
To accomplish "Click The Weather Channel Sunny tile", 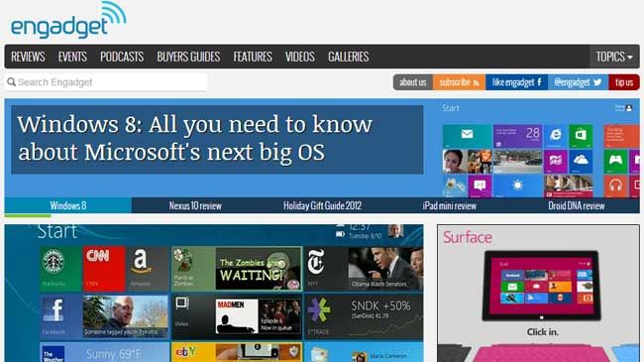I will 104,352.
